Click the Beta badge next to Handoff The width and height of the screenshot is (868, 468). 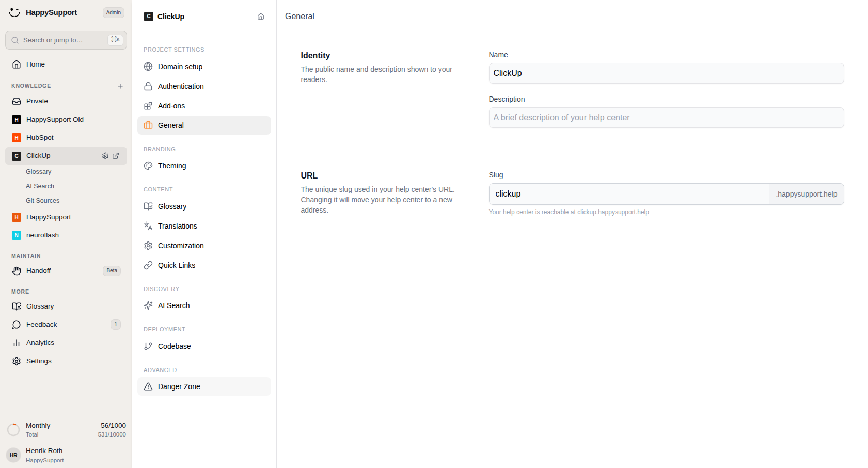click(x=112, y=271)
